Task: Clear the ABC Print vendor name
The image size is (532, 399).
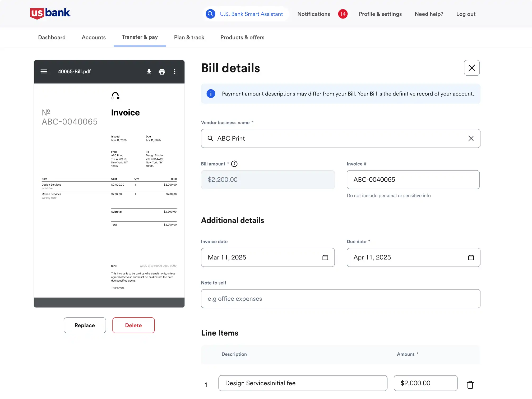Action: 471,139
